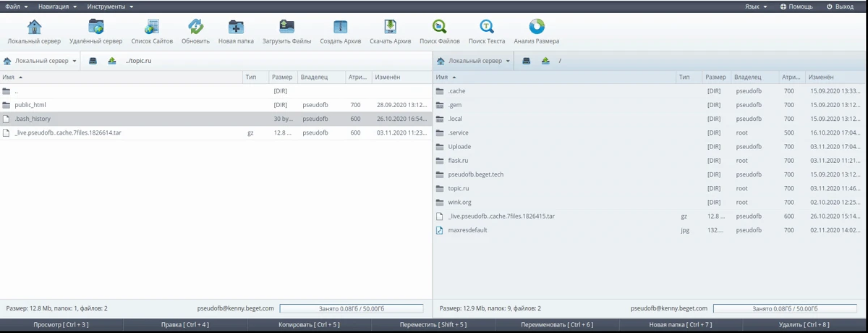Open the Удалённый сервер connection icon
The width and height of the screenshot is (868, 333).
tap(95, 28)
